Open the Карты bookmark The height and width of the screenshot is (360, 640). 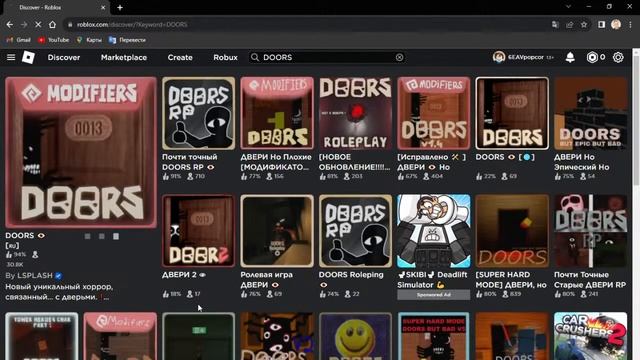click(89, 40)
